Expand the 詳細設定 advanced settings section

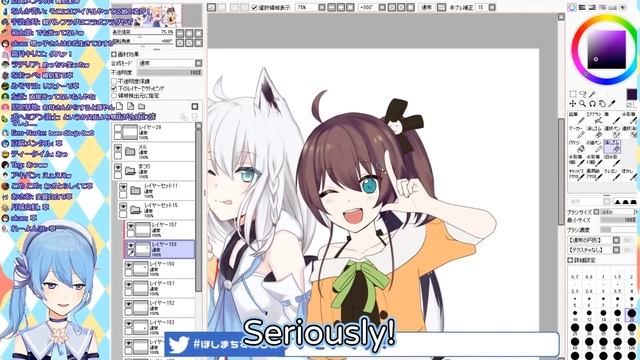point(570,260)
